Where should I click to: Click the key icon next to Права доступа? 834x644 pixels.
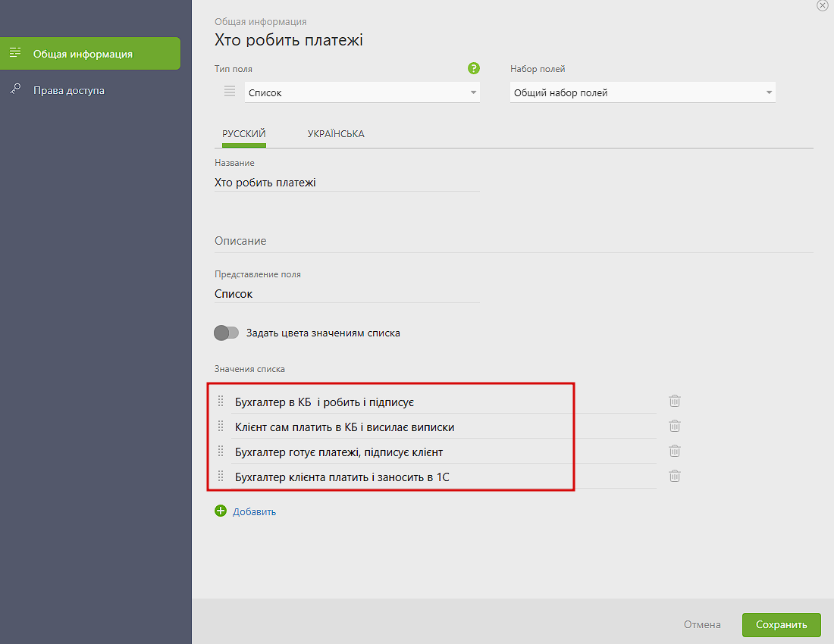15,89
